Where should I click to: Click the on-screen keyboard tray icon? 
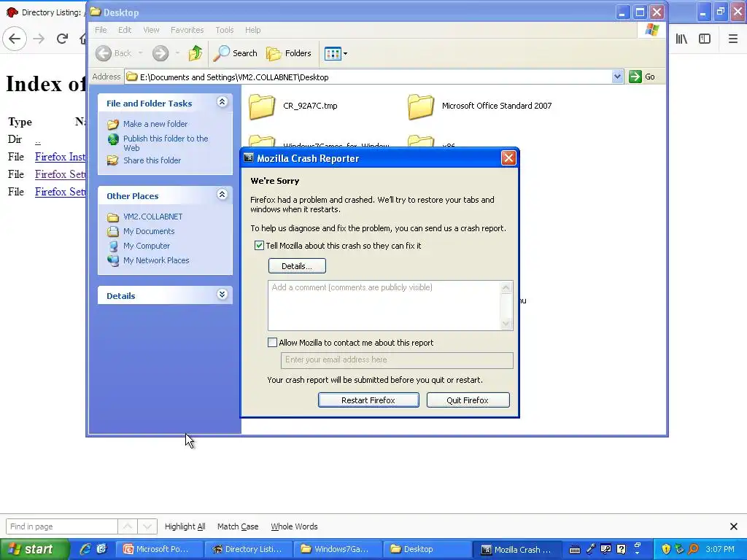575,550
